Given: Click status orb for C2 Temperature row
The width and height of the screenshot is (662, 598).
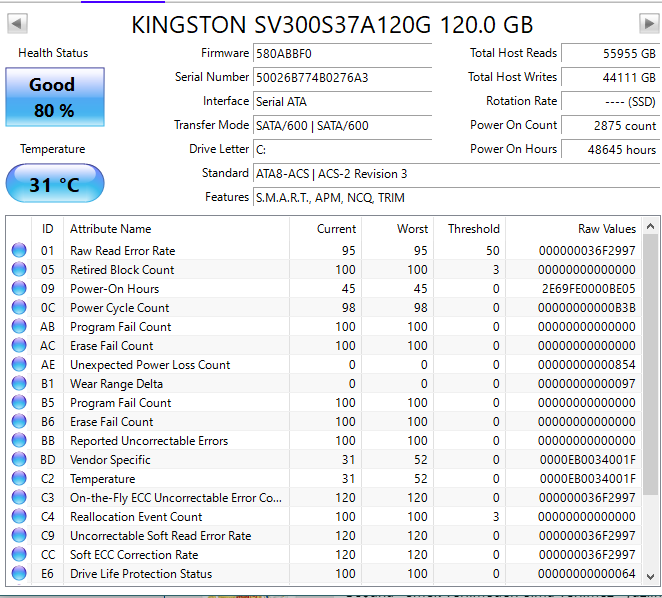Looking at the screenshot, I should [x=19, y=478].
